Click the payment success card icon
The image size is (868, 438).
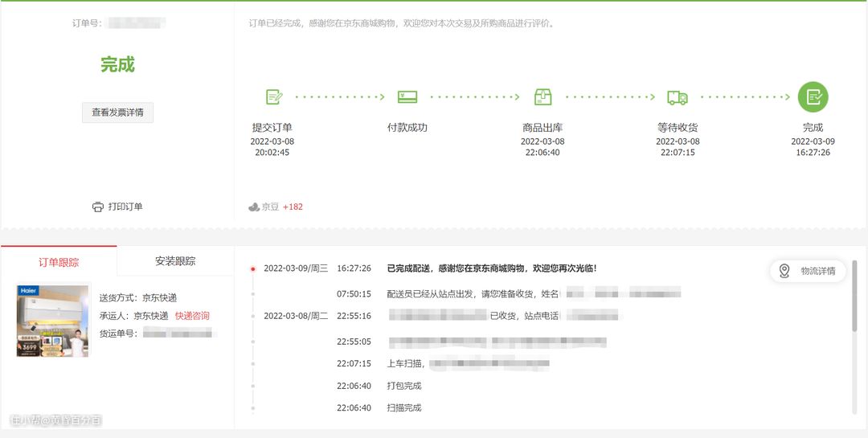pos(407,97)
